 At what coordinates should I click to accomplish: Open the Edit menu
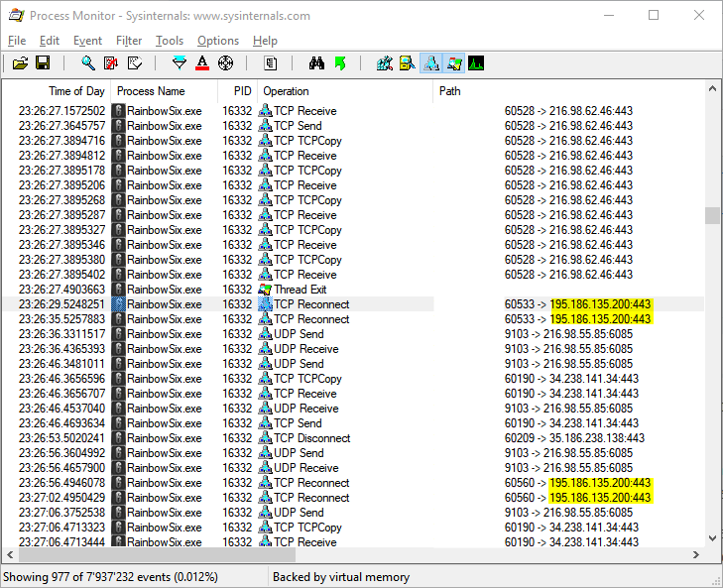tap(50, 41)
